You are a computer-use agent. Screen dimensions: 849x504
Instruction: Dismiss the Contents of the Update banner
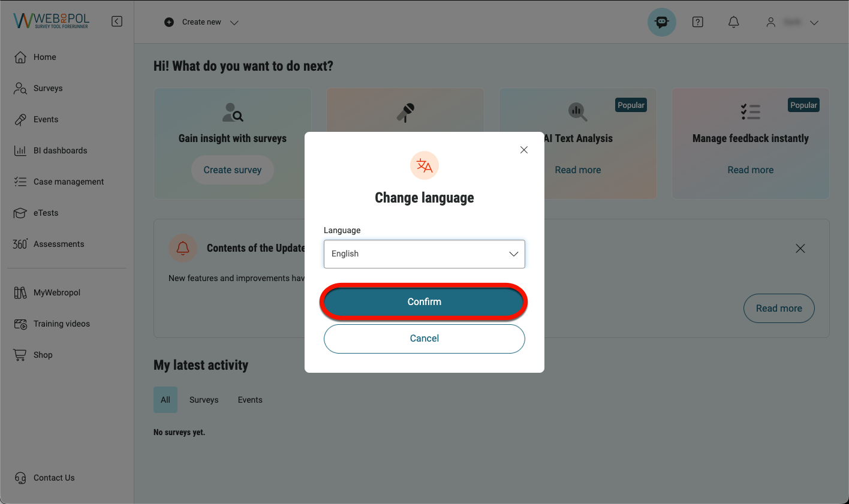800,248
